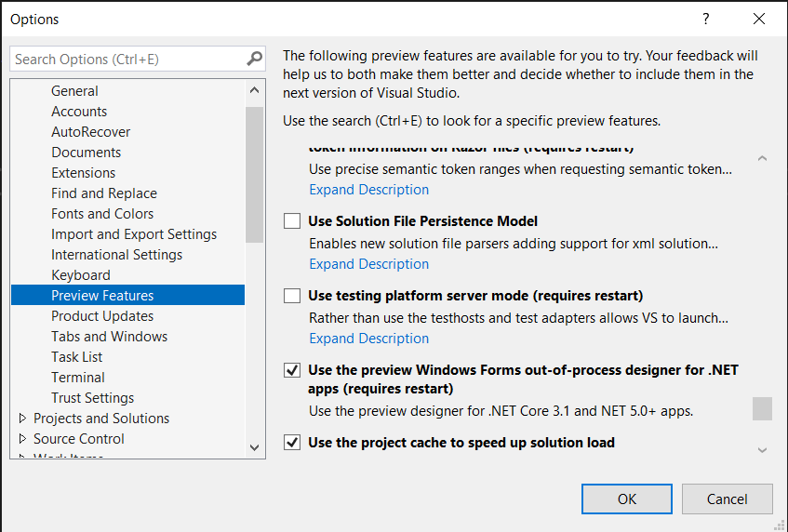Open the Documents options page
Viewport: 788px width, 532px height.
click(x=86, y=153)
